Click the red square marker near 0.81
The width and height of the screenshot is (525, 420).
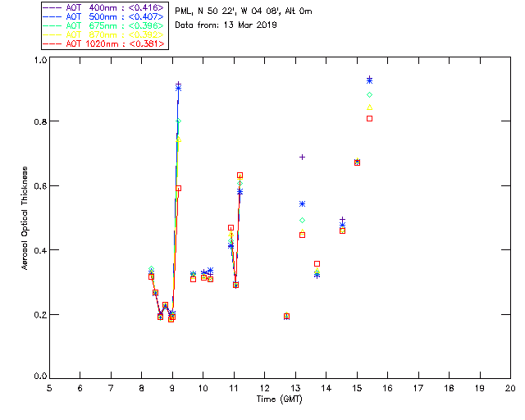point(369,119)
